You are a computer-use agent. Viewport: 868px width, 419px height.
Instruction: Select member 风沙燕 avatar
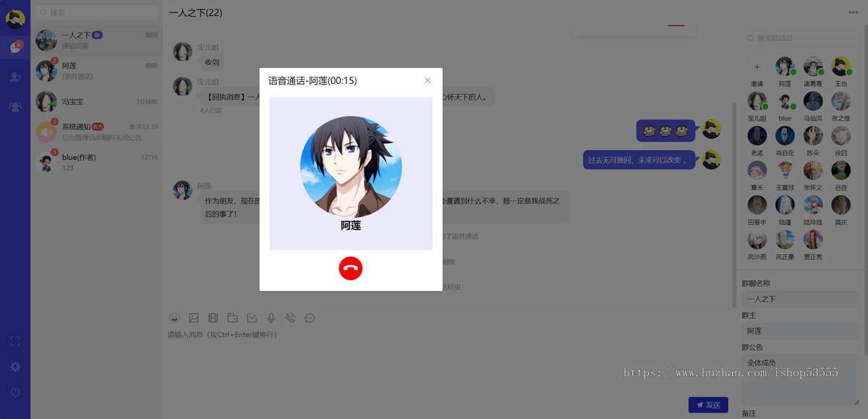point(757,240)
